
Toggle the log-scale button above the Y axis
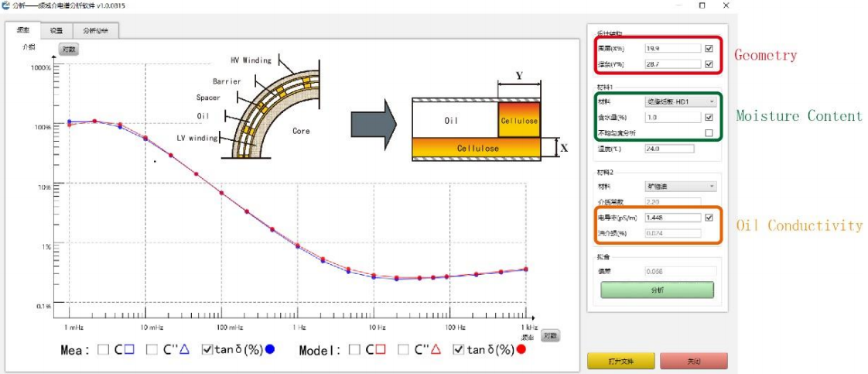(69, 50)
